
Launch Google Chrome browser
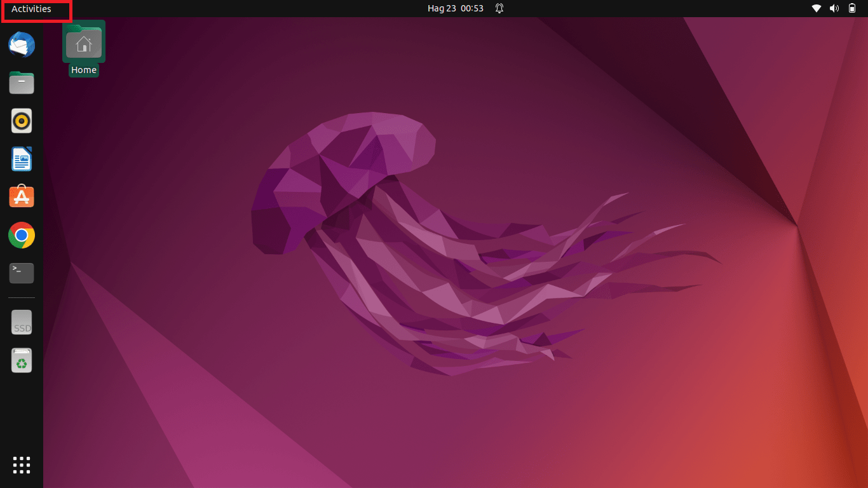point(22,235)
